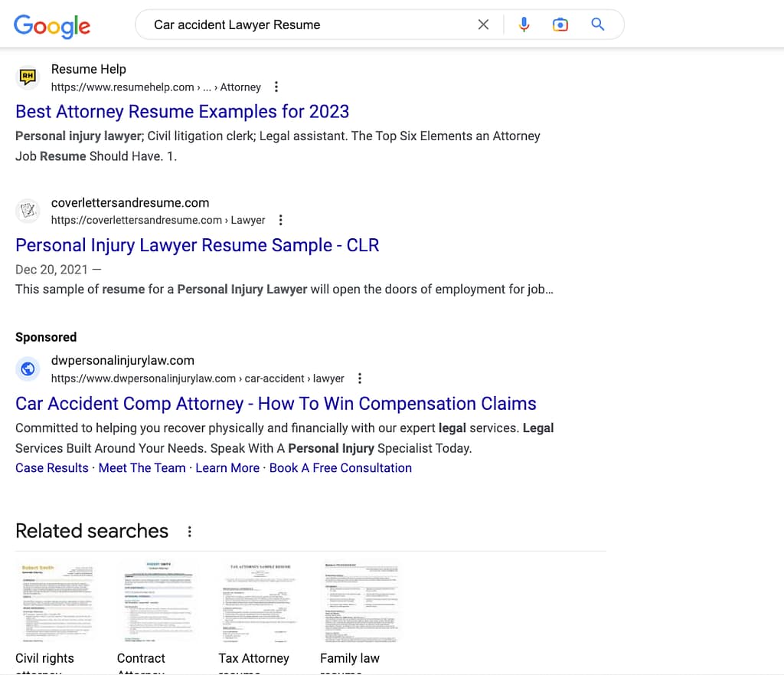Open the three-dot menu for the sponsored dwpersonalinjurylaw result
The width and height of the screenshot is (784, 675).
click(x=360, y=378)
